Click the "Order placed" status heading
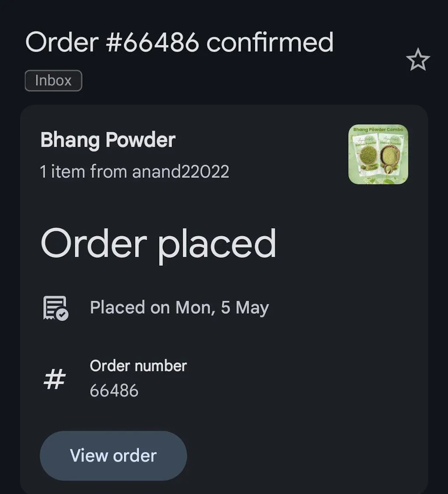448x494 pixels. pyautogui.click(x=158, y=244)
